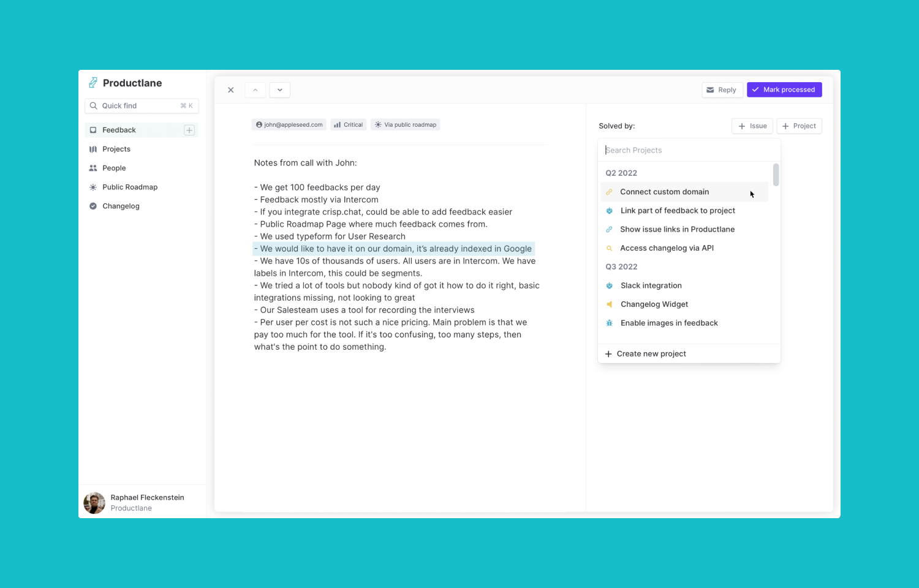Click 'We used typeform for User Research' line
The height and width of the screenshot is (588, 919).
(330, 236)
